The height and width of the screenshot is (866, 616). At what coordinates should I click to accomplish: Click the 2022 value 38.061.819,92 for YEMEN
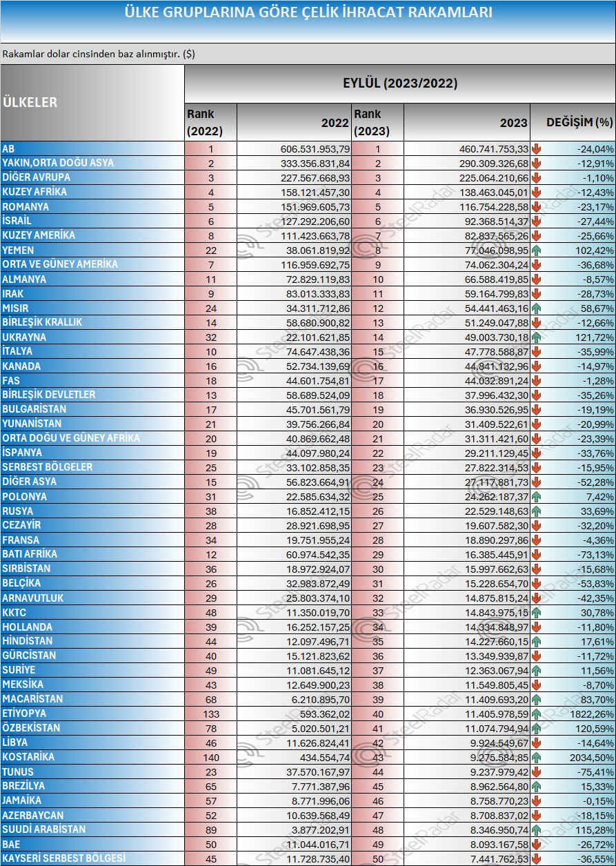tap(318, 250)
